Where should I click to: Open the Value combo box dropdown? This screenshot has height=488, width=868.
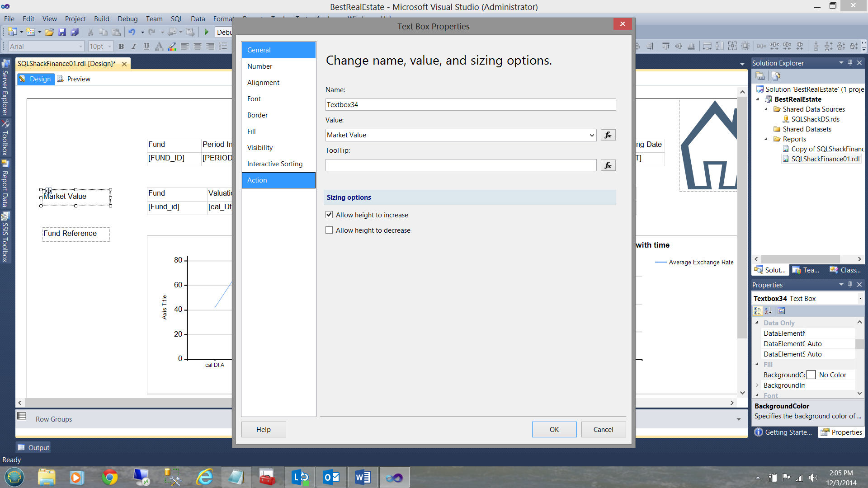[592, 135]
